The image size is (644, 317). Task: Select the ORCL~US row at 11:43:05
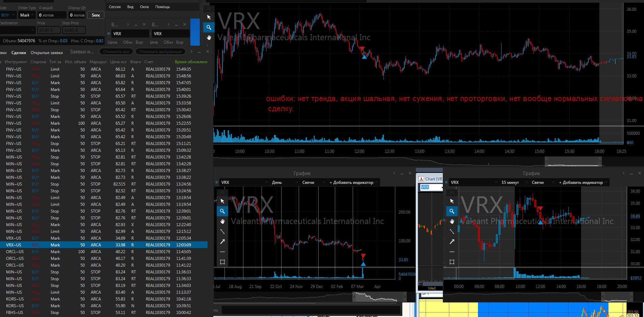pyautogui.click(x=104, y=251)
